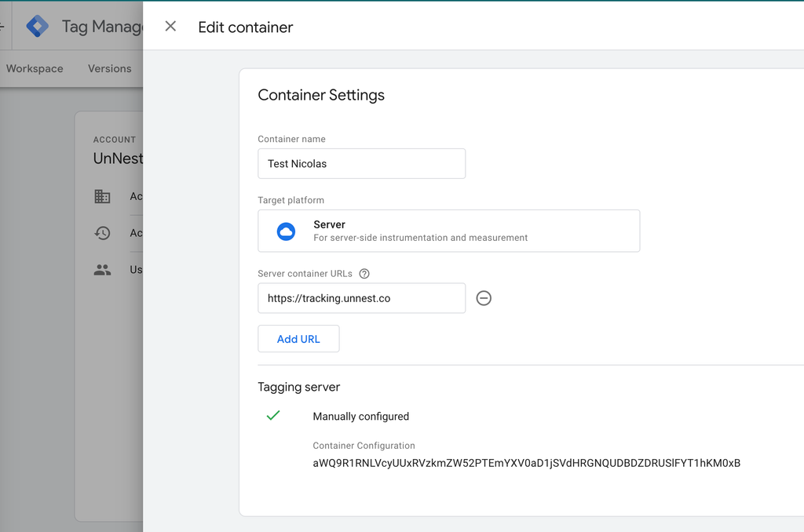The image size is (804, 532).
Task: Open help for Server container URLs
Action: [x=364, y=274]
